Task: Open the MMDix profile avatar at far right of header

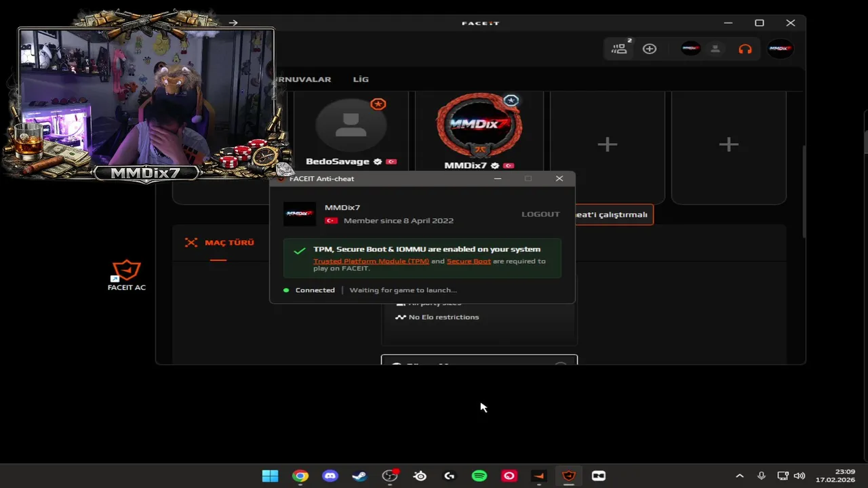Action: (780, 49)
